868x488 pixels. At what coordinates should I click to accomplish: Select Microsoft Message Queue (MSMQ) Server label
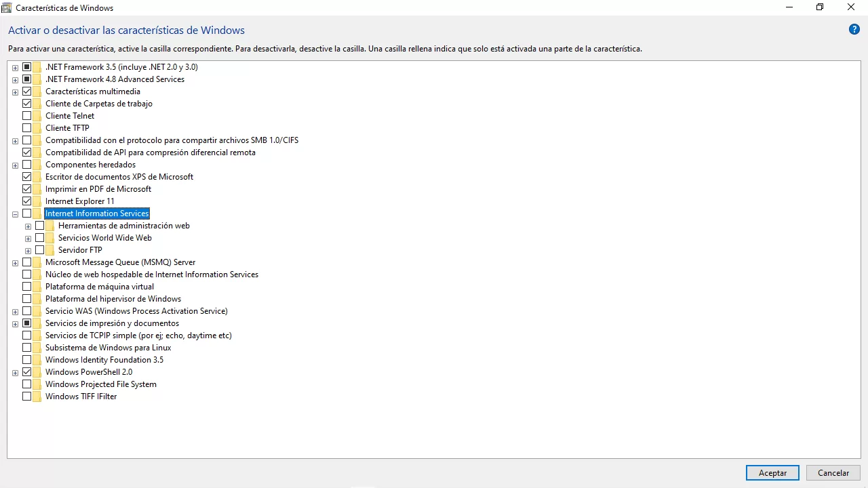click(x=120, y=262)
